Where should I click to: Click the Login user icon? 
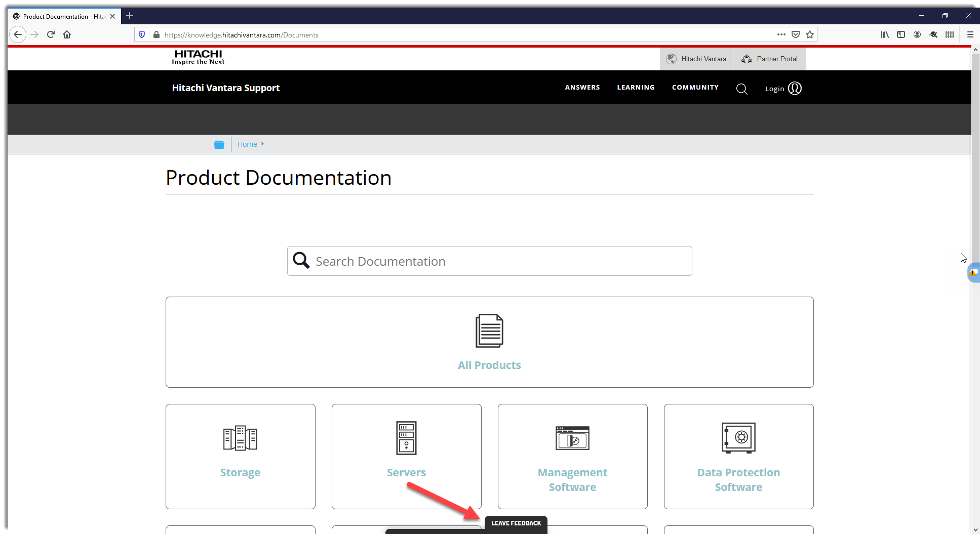(795, 88)
